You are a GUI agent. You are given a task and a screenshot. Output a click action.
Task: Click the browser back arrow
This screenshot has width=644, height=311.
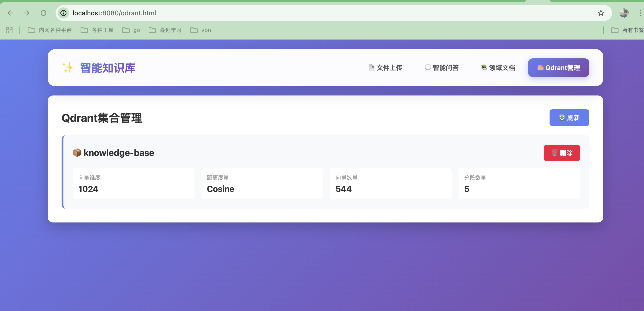coord(10,13)
